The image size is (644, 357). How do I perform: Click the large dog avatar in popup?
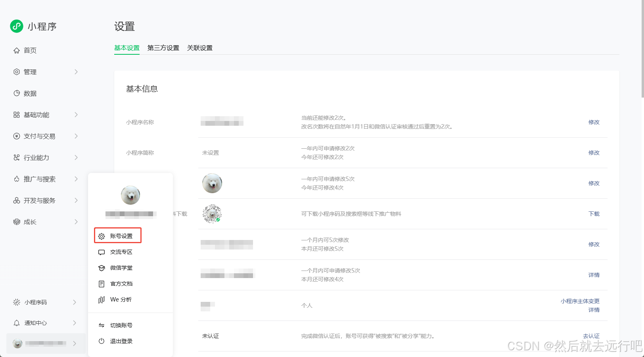tap(130, 195)
